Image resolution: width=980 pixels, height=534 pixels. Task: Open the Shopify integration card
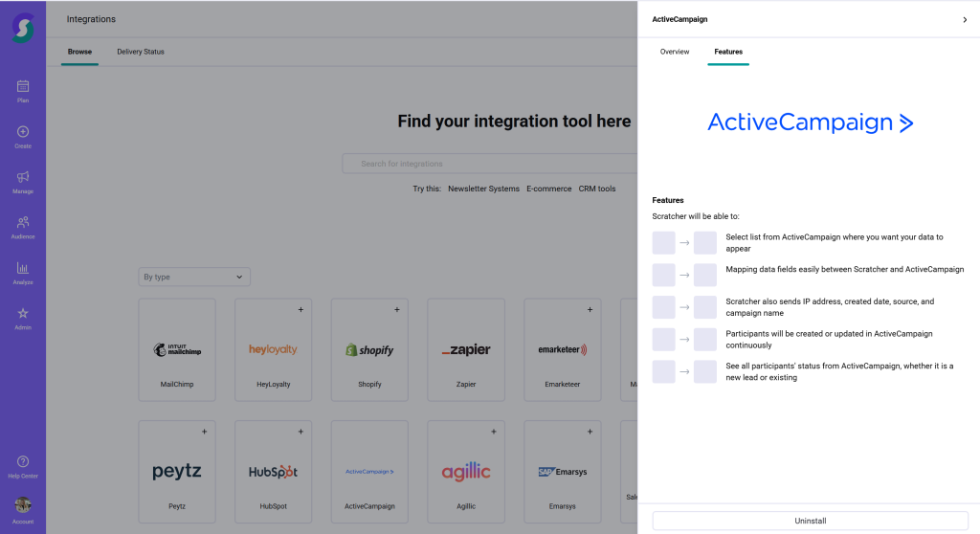point(369,349)
